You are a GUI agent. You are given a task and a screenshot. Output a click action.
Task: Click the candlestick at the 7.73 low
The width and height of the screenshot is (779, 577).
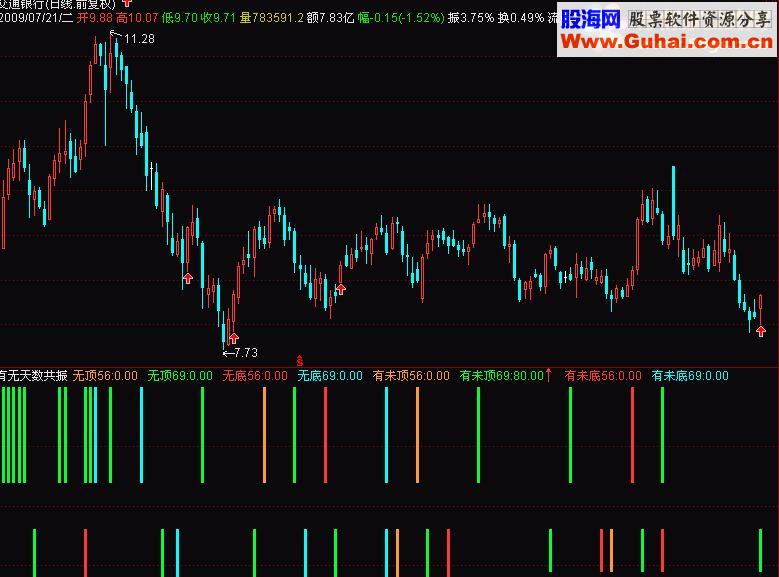224,328
